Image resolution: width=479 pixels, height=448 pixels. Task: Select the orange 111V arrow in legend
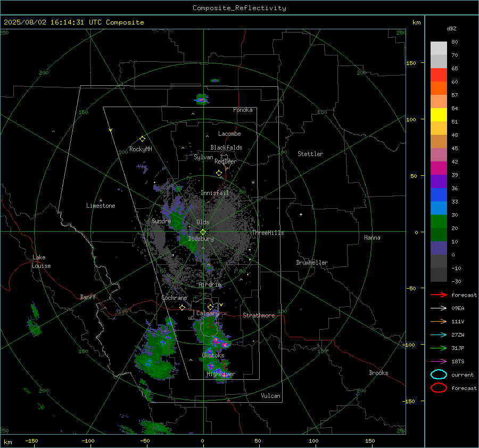click(439, 321)
